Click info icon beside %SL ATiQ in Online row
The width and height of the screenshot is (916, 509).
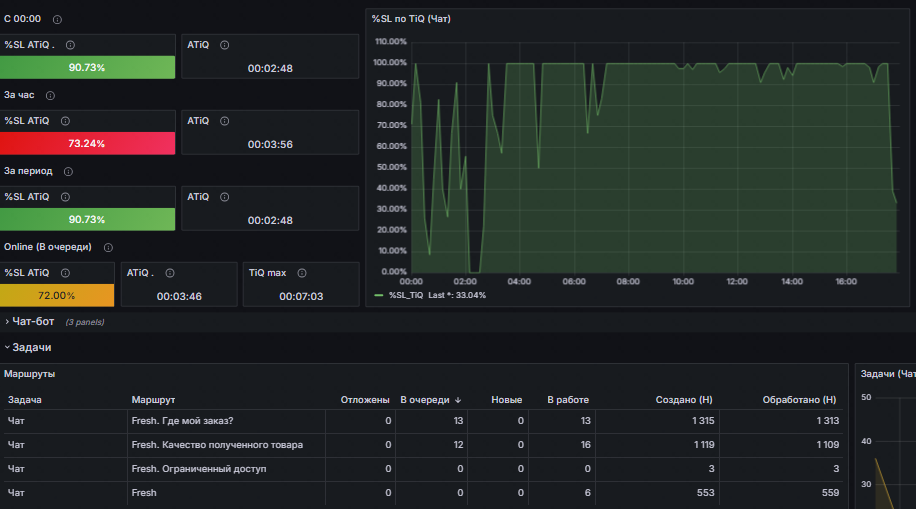[x=65, y=273]
